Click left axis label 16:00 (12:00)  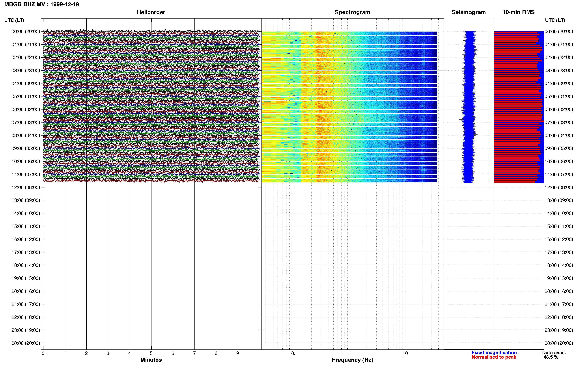(x=26, y=239)
